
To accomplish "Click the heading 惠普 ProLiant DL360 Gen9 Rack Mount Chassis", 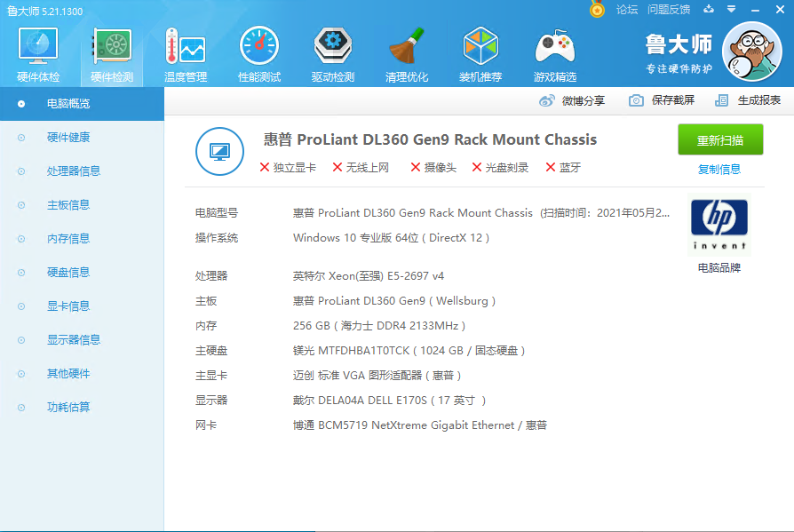I will point(430,139).
